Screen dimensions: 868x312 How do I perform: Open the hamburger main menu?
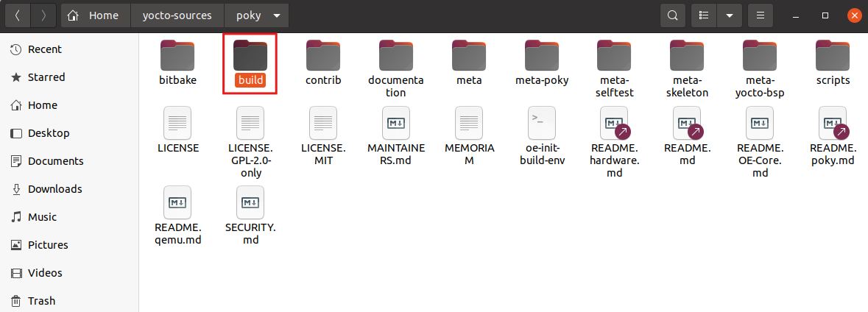coord(761,15)
